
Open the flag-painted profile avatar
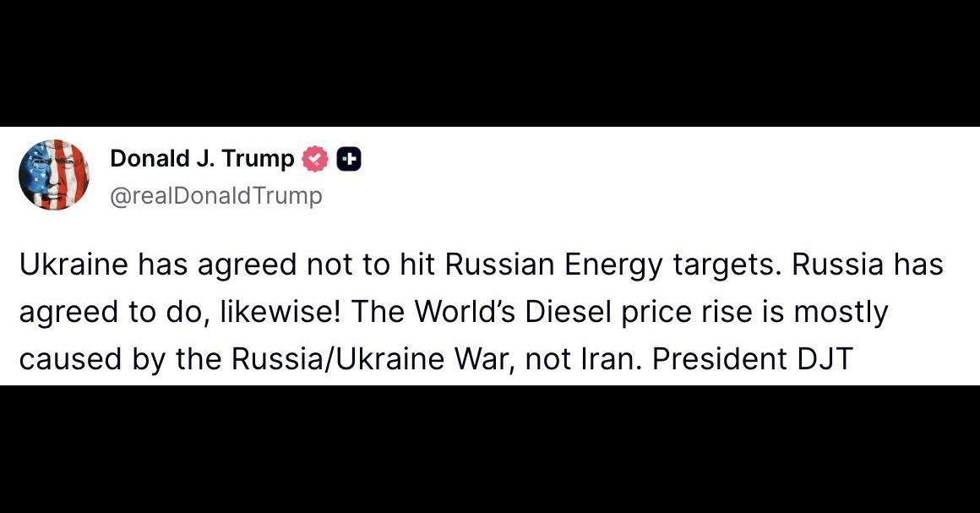tap(54, 175)
